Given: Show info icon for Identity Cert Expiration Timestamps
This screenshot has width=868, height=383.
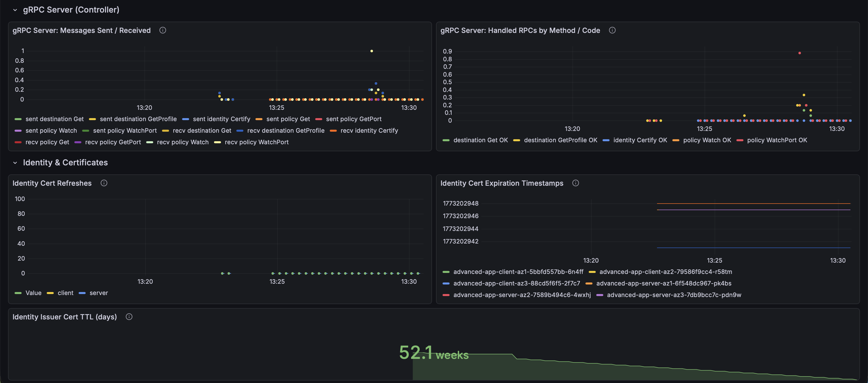Looking at the screenshot, I should 575,183.
